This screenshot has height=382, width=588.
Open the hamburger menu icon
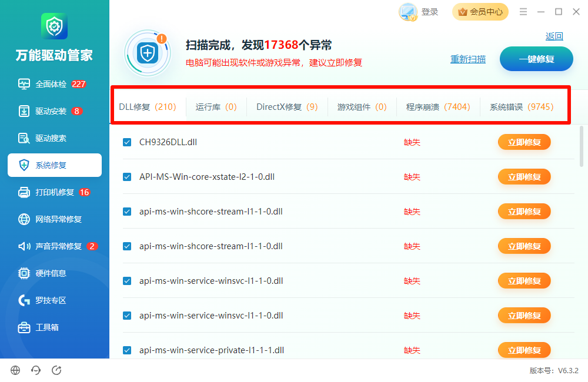[x=523, y=12]
